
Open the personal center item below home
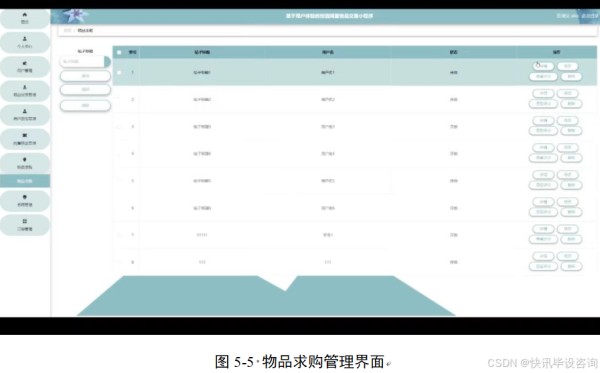coord(24,42)
